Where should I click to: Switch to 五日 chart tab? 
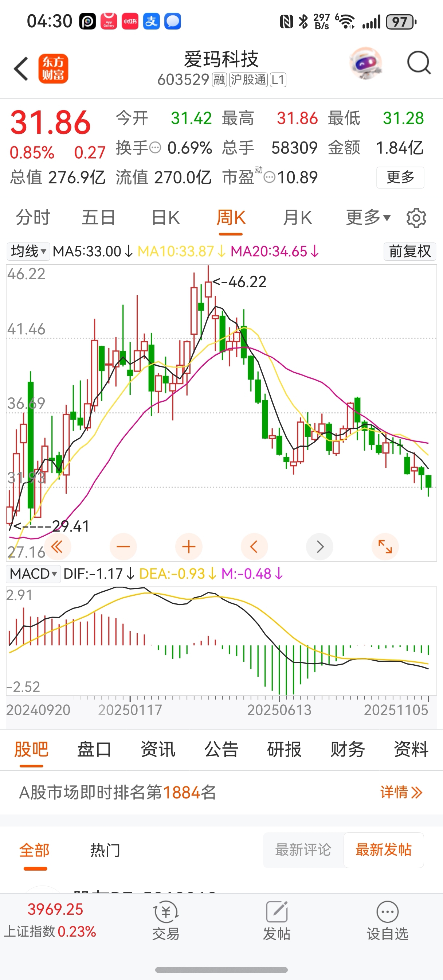(x=98, y=218)
